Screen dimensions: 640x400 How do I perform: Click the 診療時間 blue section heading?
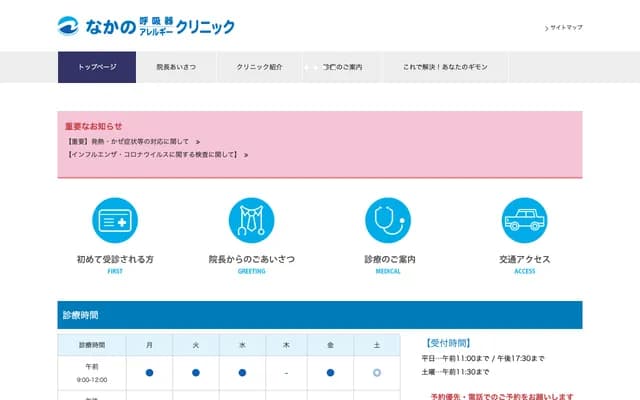pos(320,315)
